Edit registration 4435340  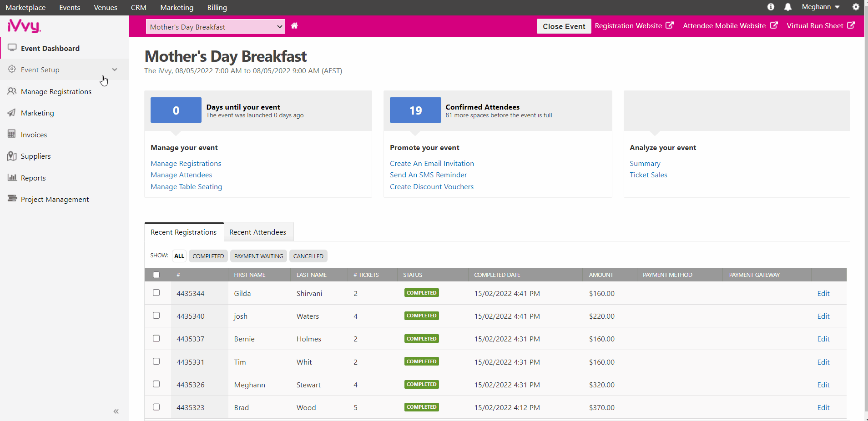pos(823,316)
